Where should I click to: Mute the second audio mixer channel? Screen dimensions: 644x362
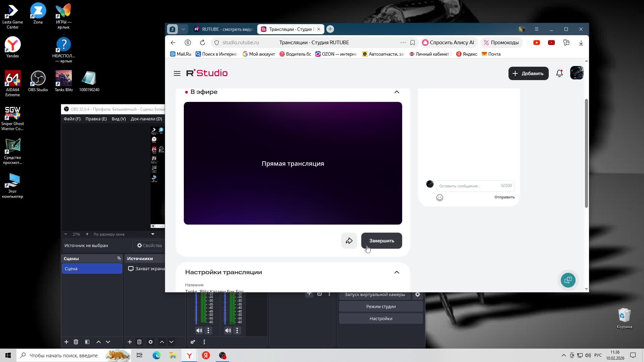(228, 330)
